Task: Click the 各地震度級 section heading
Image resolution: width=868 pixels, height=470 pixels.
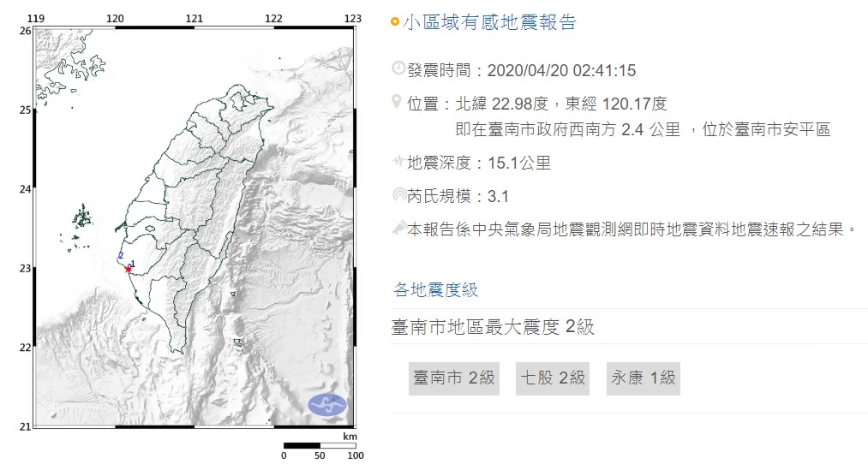Action: [435, 289]
